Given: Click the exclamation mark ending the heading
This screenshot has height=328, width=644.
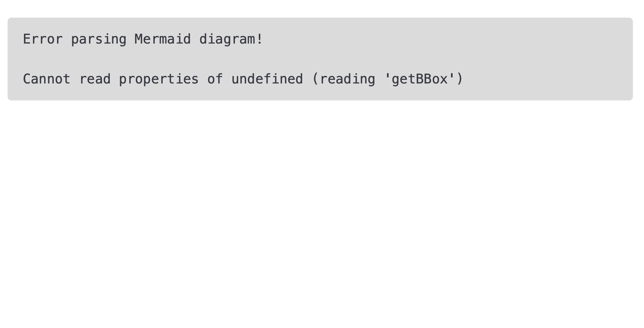Looking at the screenshot, I should coord(259,39).
